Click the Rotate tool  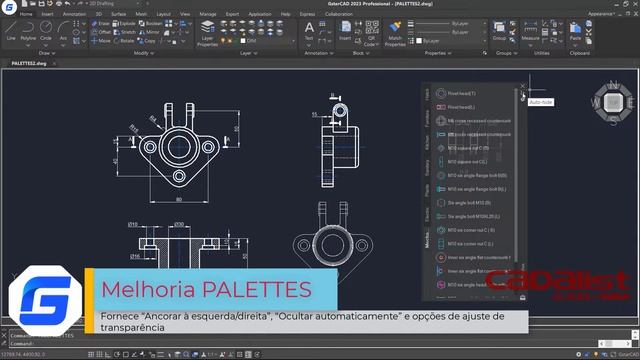[x=124, y=41]
